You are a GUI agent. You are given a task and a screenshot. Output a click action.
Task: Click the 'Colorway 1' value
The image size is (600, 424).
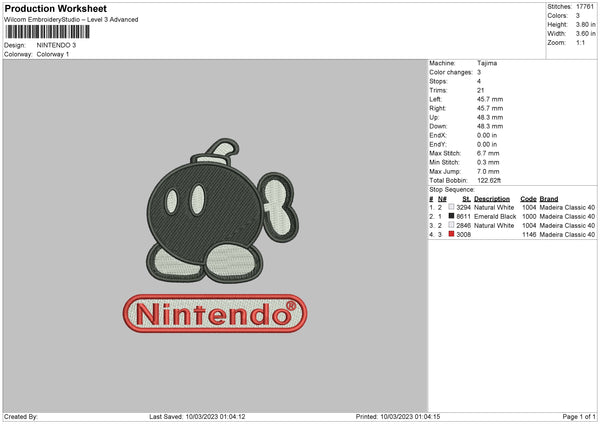tap(53, 54)
